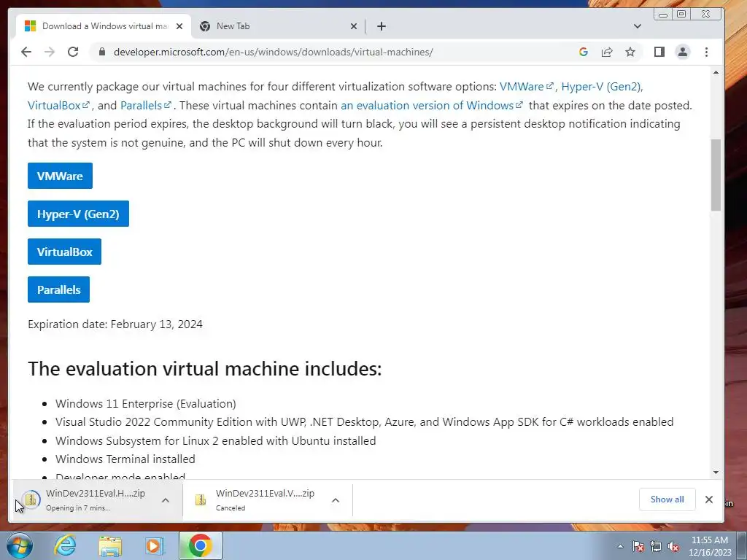
Task: Go back to the previous page
Action: pos(26,52)
